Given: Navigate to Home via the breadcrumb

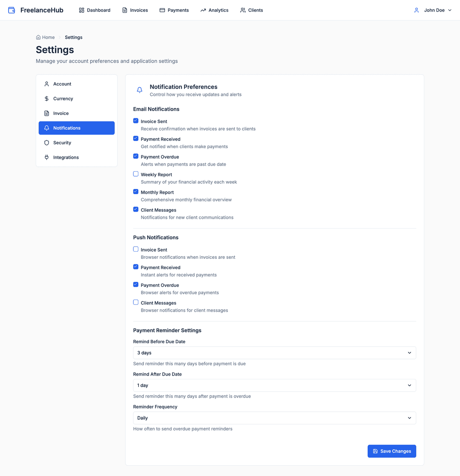Looking at the screenshot, I should (45, 37).
